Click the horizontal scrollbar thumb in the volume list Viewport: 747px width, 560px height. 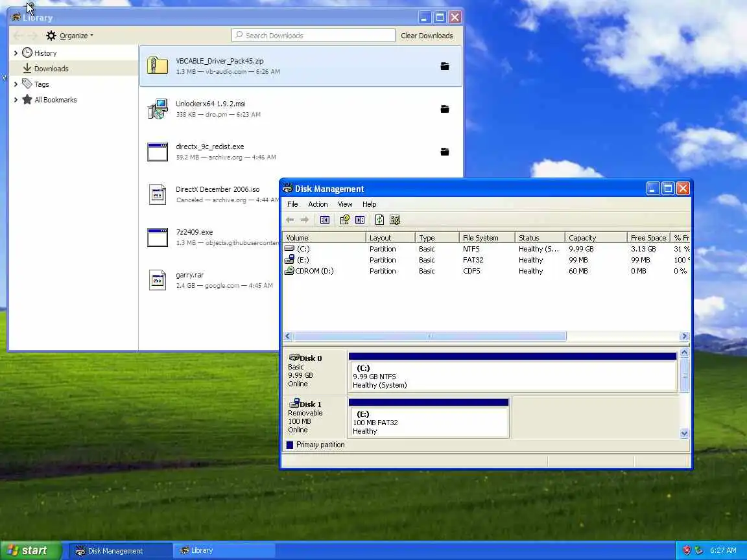click(430, 336)
